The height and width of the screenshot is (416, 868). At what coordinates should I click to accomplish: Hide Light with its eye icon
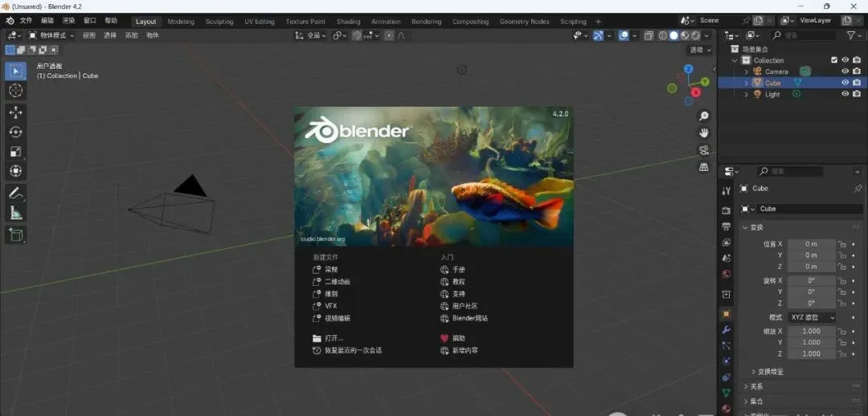(x=845, y=94)
